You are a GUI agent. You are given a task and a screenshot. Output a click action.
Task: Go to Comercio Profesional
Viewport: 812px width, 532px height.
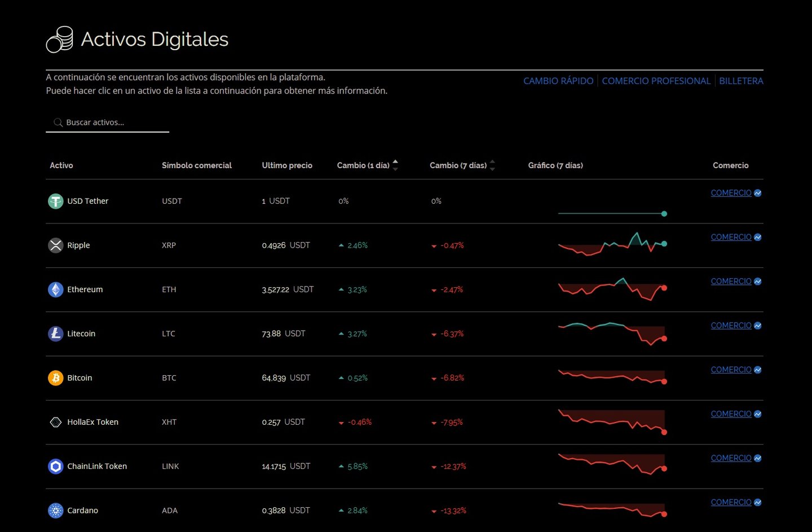[656, 81]
